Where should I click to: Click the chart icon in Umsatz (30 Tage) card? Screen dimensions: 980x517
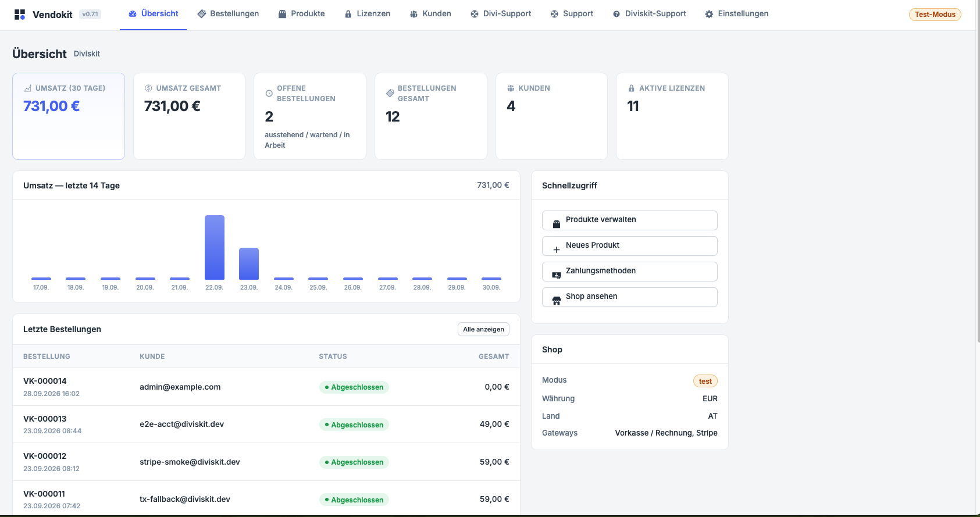(x=27, y=88)
